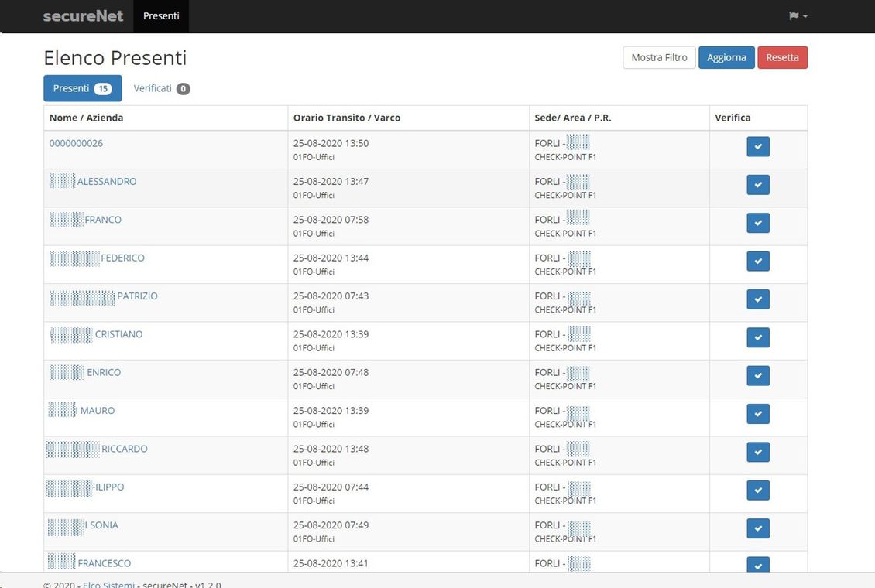Click the transit time 25-08-2020 07:44
Viewport: 875px width, 588px height.
click(x=331, y=487)
